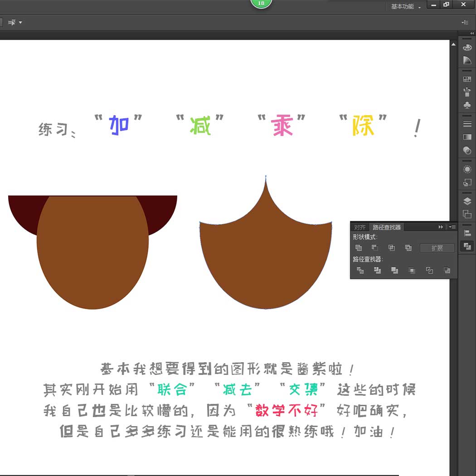Open the Brushes panel icon
The image size is (476, 476).
[467, 92]
